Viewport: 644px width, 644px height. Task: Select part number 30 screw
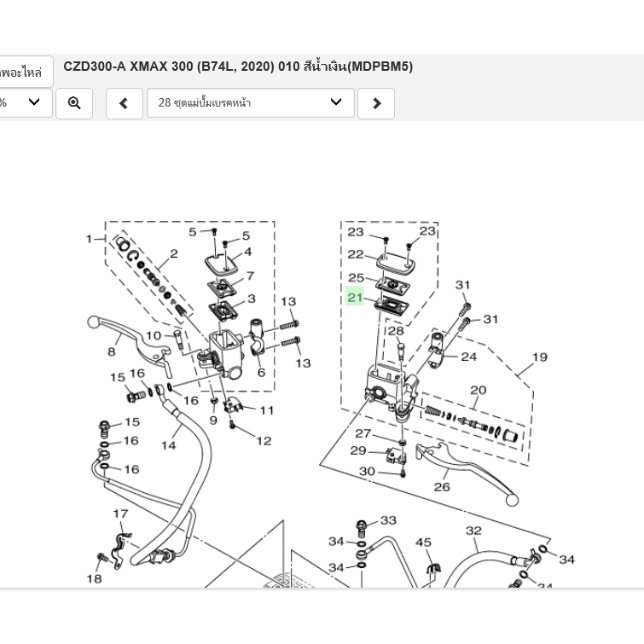click(367, 471)
